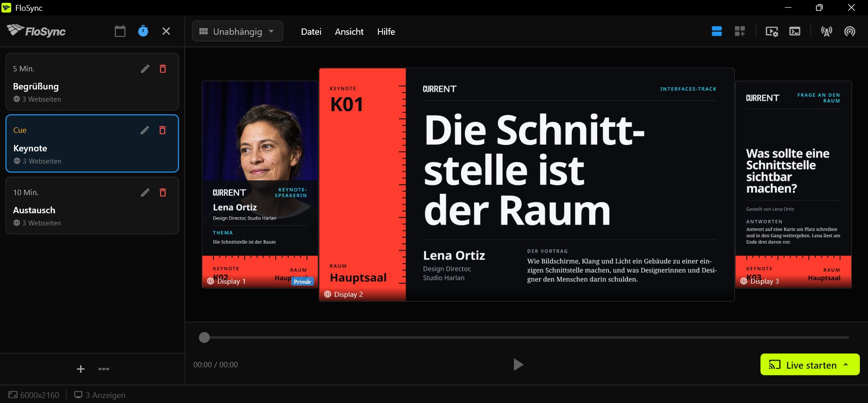This screenshot has width=868, height=403.
Task: Select the Begrüßung cue card
Action: tap(92, 82)
